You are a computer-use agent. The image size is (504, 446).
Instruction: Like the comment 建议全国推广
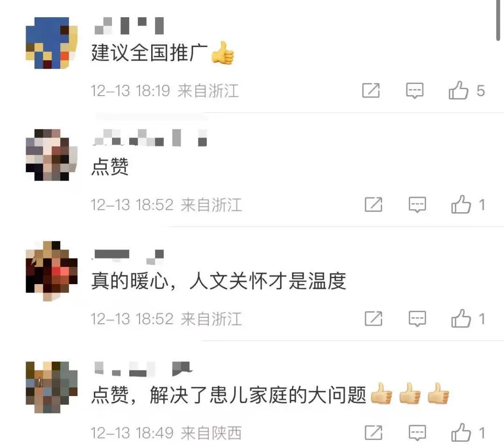coord(458,91)
